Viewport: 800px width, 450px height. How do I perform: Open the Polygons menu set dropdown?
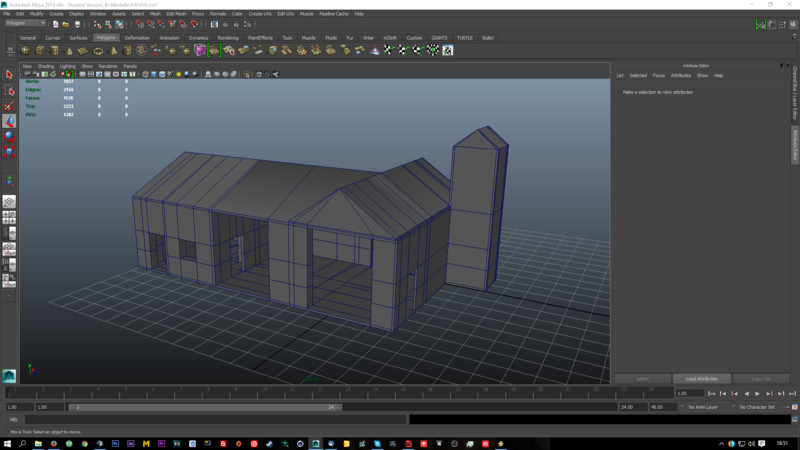[25, 23]
